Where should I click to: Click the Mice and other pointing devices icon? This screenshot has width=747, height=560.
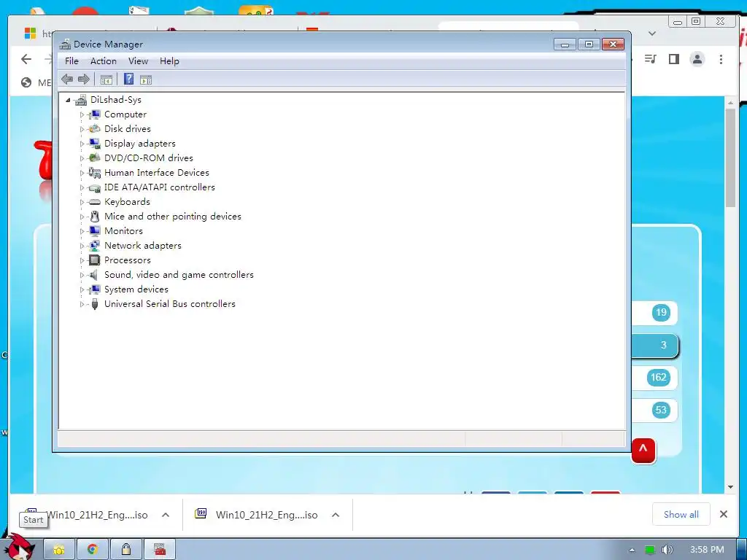95,216
